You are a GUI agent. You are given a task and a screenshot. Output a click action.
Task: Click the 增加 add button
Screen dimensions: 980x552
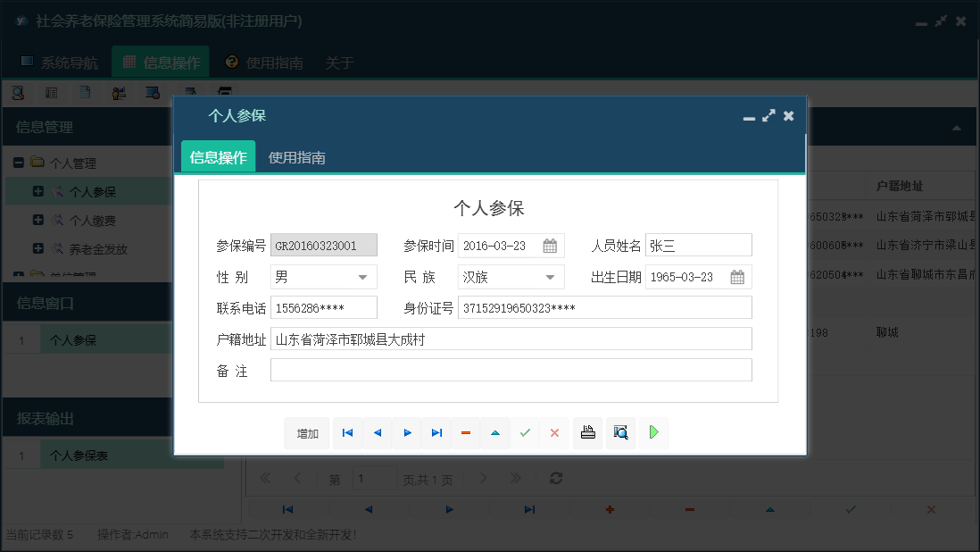[306, 432]
